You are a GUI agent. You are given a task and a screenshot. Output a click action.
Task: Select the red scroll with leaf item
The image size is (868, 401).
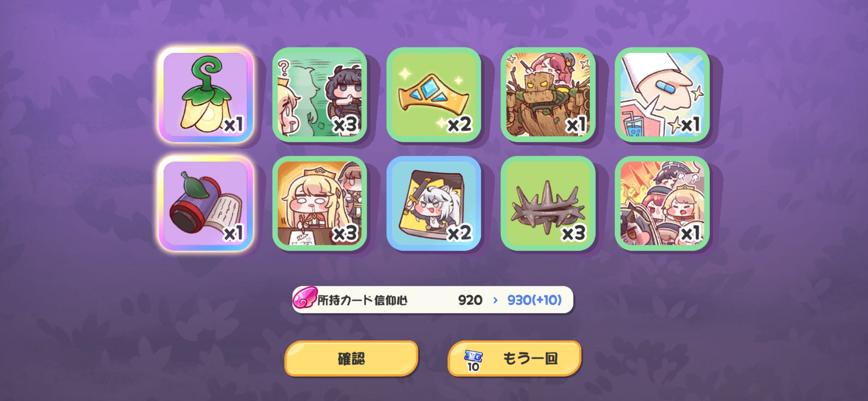pyautogui.click(x=206, y=203)
